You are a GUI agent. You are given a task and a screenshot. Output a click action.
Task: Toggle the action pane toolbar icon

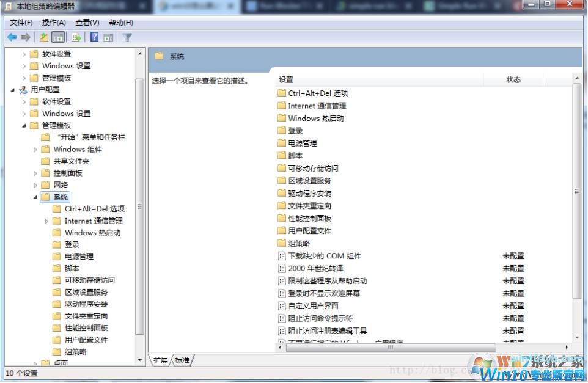pos(108,37)
